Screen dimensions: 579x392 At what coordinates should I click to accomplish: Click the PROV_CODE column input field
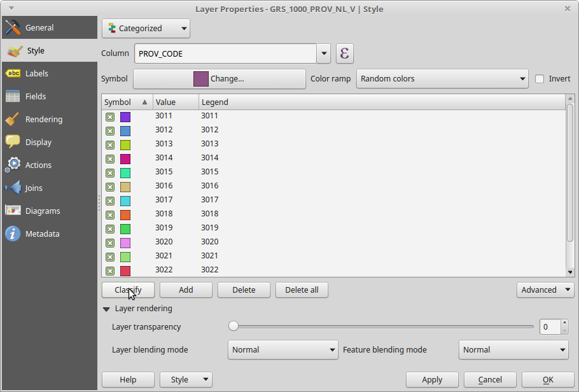[225, 54]
